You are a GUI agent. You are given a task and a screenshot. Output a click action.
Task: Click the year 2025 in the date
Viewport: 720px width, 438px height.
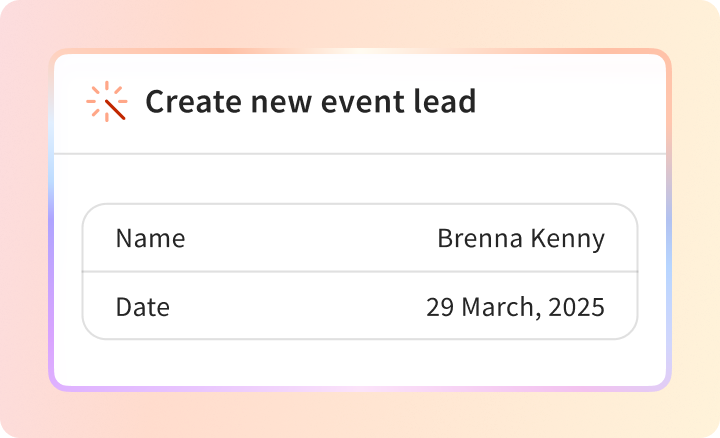click(577, 307)
